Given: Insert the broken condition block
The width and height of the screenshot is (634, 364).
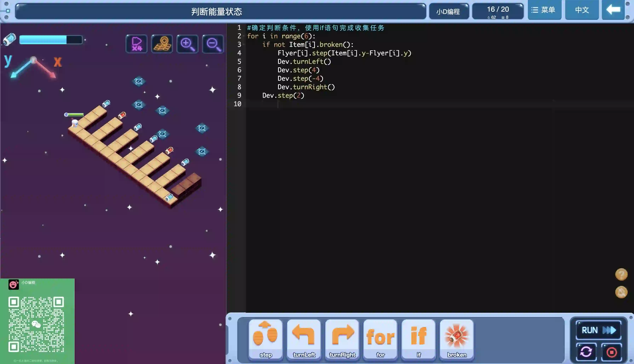Looking at the screenshot, I should point(457,339).
